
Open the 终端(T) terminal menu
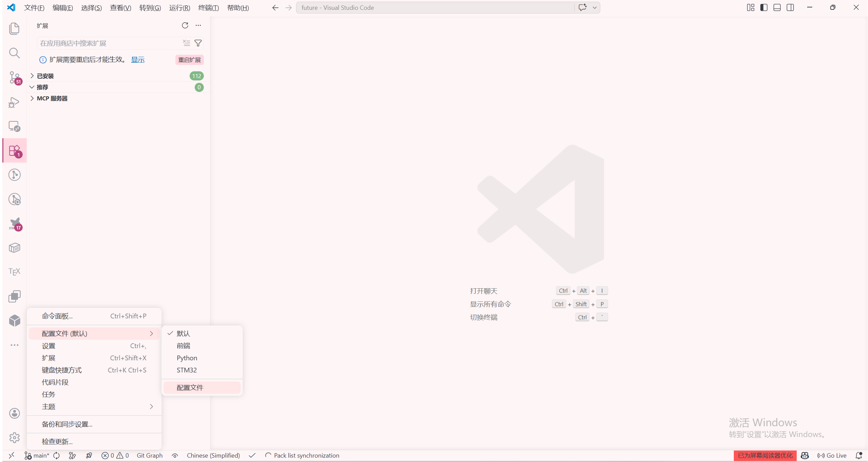209,8
